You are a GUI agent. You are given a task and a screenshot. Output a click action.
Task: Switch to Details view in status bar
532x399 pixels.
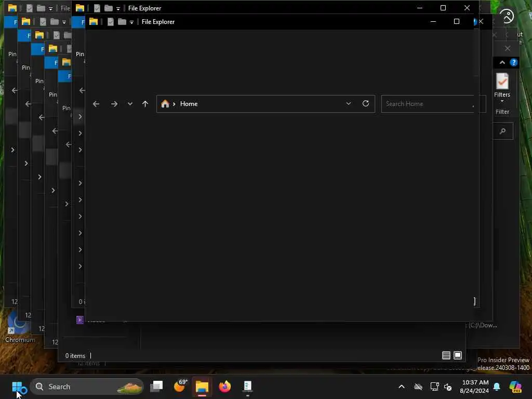pyautogui.click(x=446, y=355)
